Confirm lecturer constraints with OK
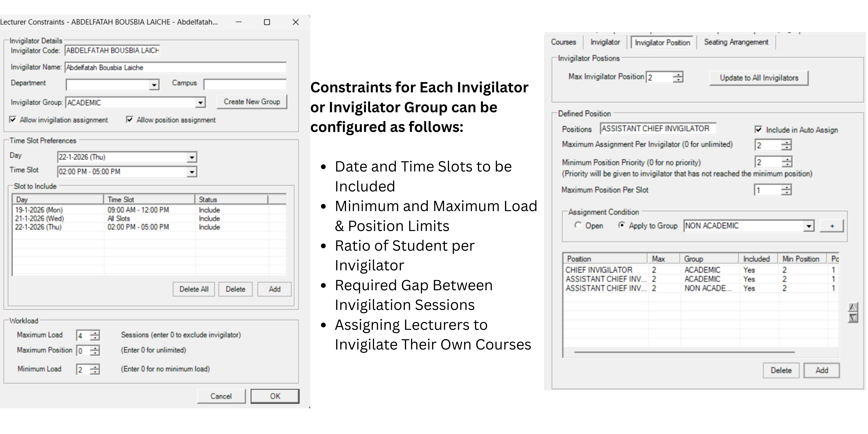 (x=275, y=396)
